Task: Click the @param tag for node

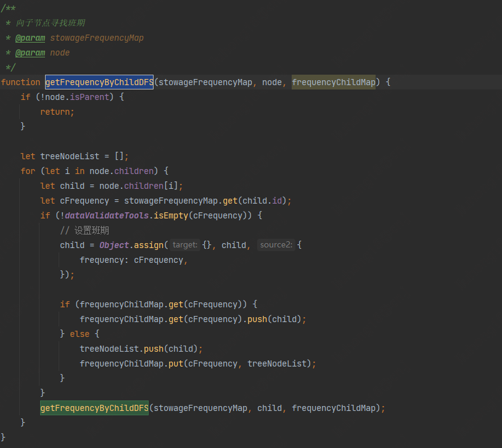Action: 30,53
